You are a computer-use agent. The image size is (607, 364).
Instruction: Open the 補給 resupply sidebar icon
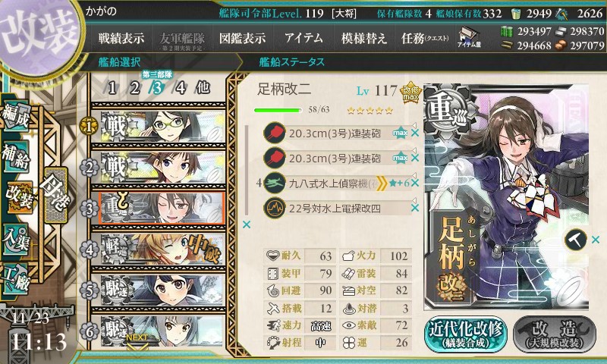(16, 157)
